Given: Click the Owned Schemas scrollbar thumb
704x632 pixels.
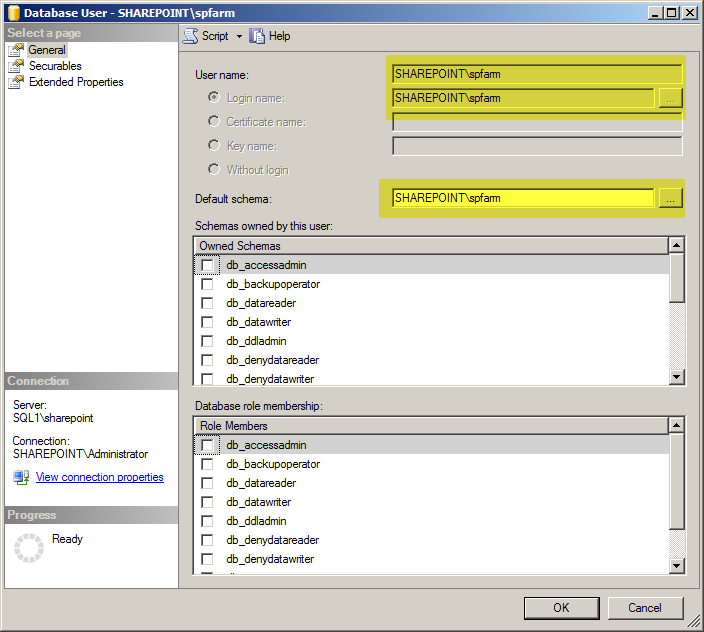Looking at the screenshot, I should (x=676, y=278).
